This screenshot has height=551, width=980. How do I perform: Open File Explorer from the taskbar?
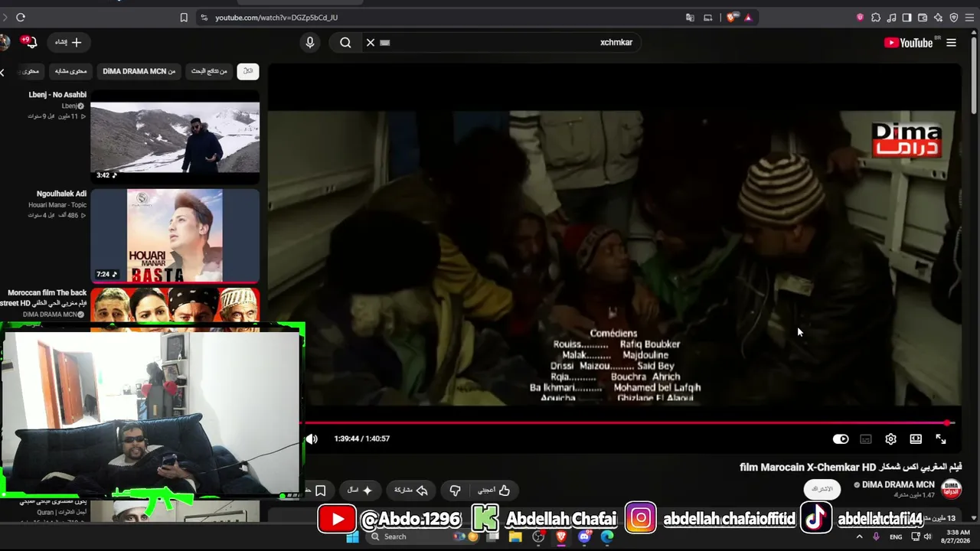[515, 536]
